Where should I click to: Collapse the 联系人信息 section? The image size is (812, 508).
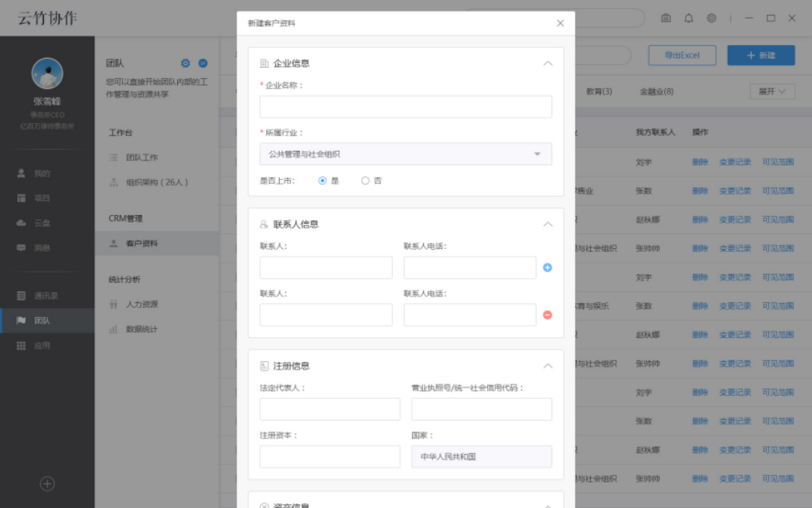pos(548,222)
